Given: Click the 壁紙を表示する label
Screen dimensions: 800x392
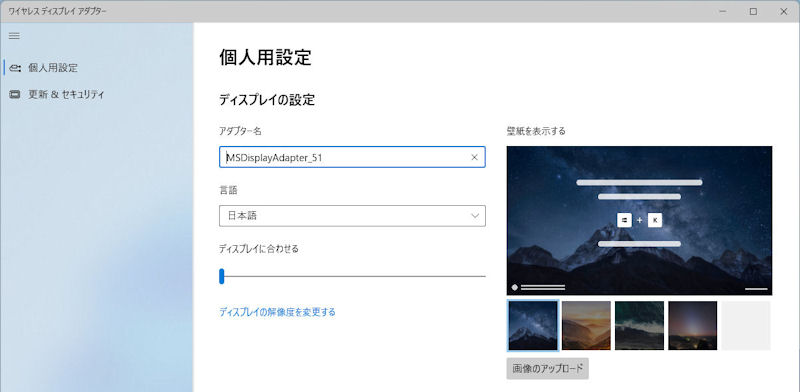Looking at the screenshot, I should 536,131.
